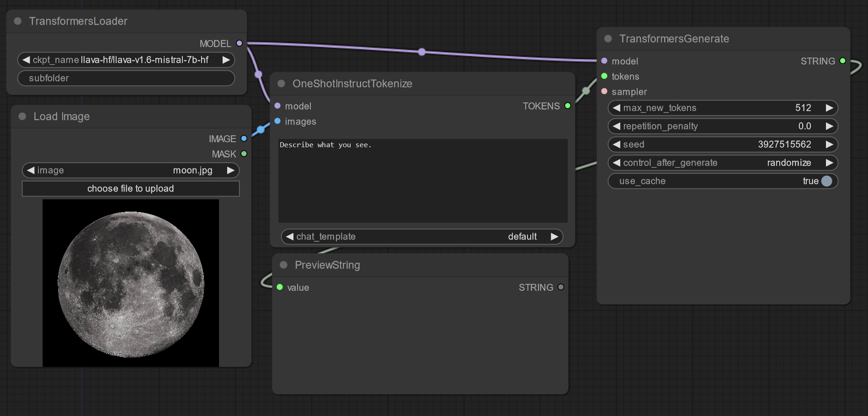Click the moon image preview thumbnail
Viewport: 868px width, 416px height.
coord(131,283)
